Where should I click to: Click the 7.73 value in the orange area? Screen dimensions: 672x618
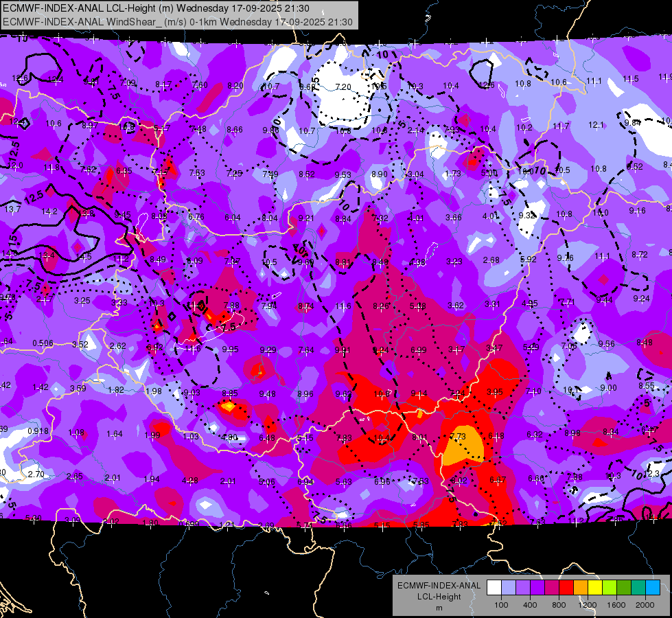coord(458,436)
